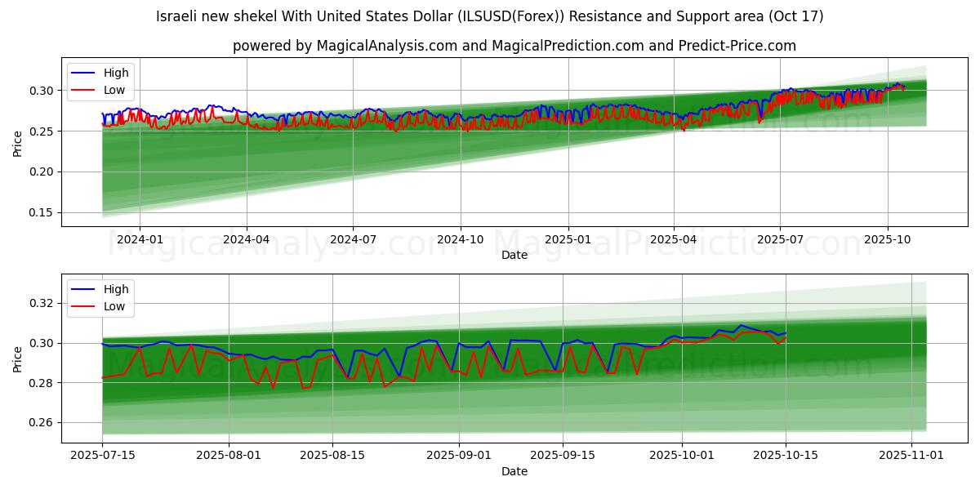Click the 0.26 price tick on the bottom chart
This screenshot has height=490, width=980.
42,423
